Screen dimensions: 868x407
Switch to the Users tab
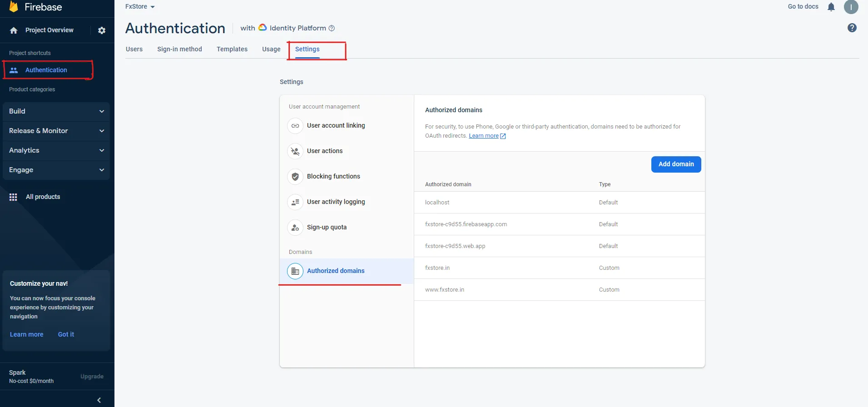134,49
